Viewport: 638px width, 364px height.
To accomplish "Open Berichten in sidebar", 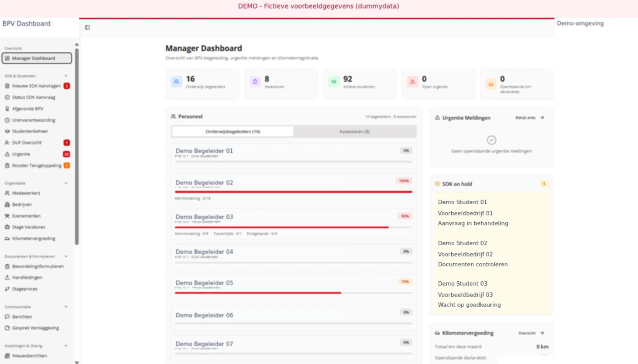I will [37, 317].
